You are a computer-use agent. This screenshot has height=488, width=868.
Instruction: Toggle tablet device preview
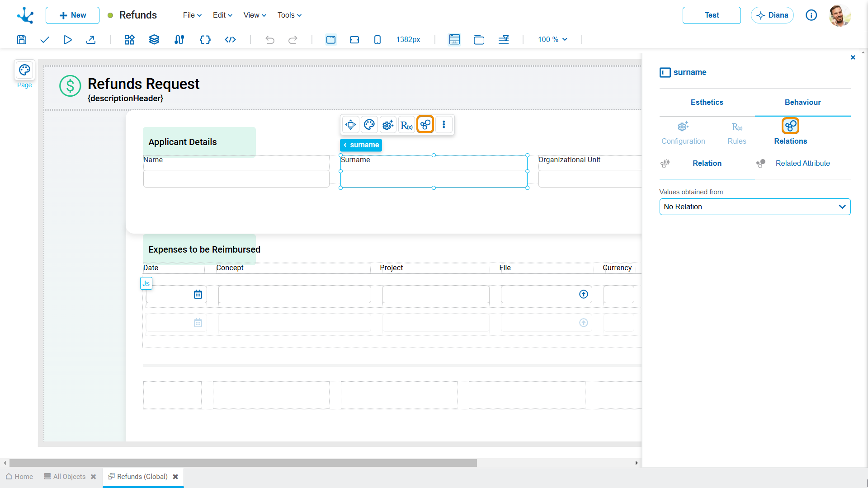pyautogui.click(x=354, y=40)
